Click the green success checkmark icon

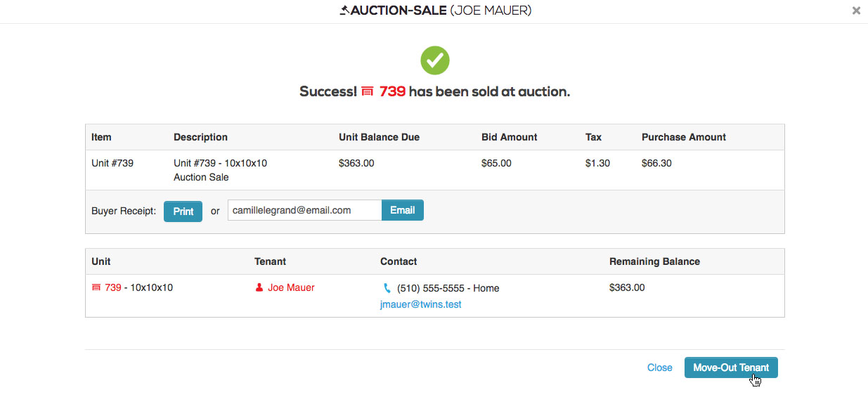point(435,60)
